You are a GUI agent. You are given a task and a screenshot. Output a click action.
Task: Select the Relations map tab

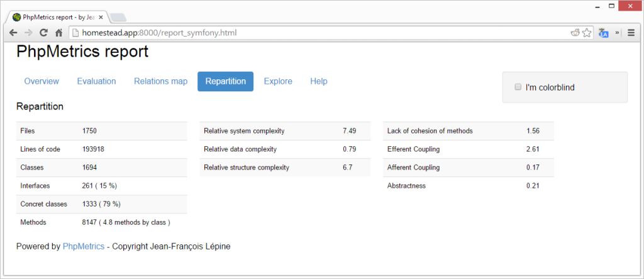click(160, 81)
